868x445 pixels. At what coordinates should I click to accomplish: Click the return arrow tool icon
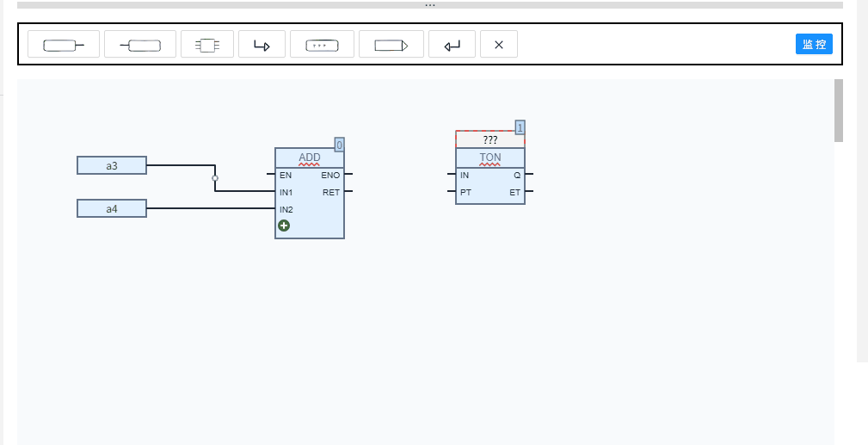[x=452, y=45]
